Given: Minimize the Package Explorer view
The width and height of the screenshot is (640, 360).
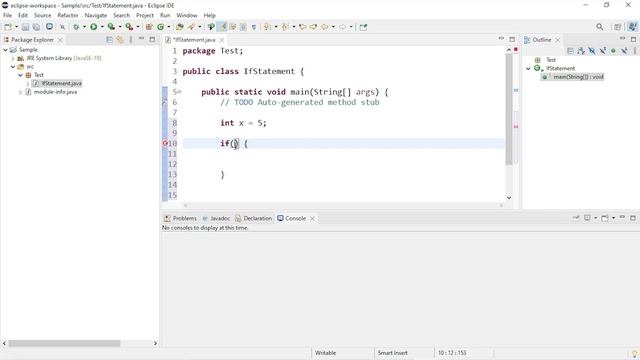Looking at the screenshot, I should (x=141, y=39).
